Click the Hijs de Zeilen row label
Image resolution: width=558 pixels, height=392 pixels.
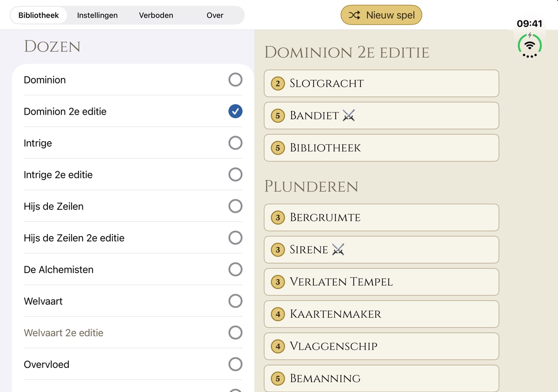(x=53, y=207)
